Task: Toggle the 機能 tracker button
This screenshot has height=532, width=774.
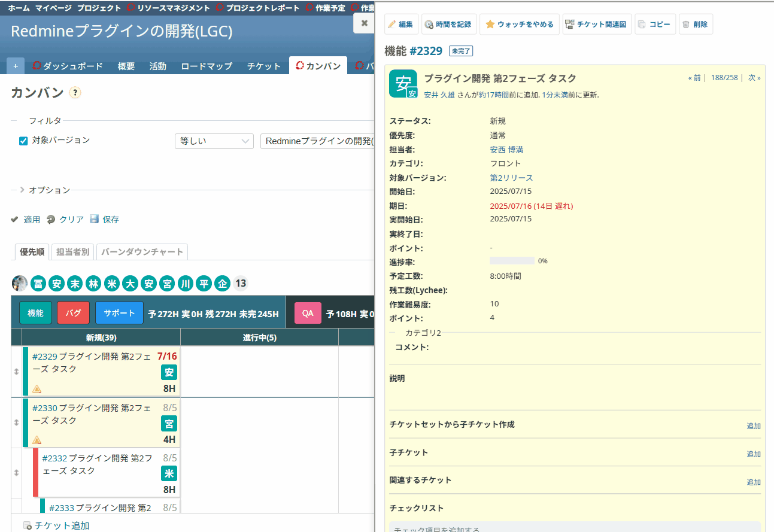Action: tap(35, 313)
